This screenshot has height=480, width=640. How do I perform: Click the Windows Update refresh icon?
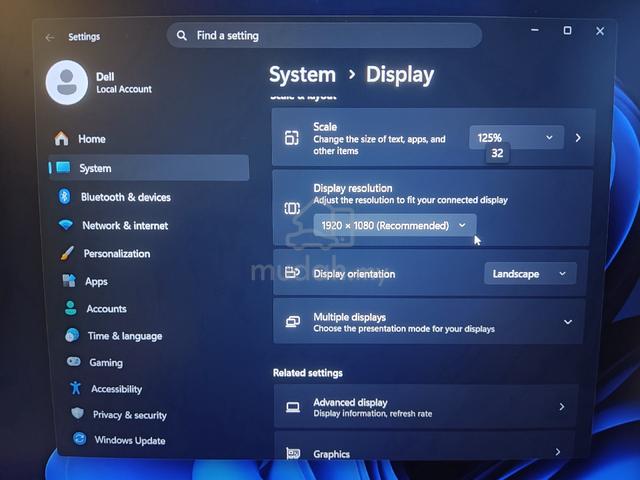[x=79, y=439]
